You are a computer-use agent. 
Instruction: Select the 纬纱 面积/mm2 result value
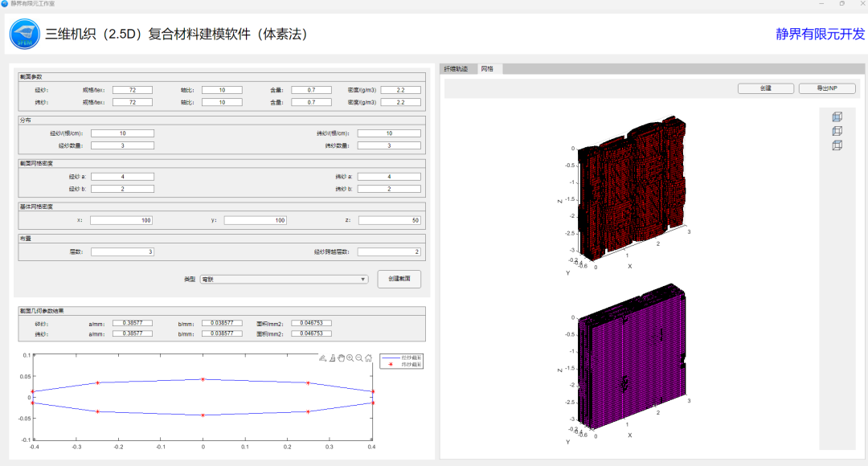click(x=312, y=333)
